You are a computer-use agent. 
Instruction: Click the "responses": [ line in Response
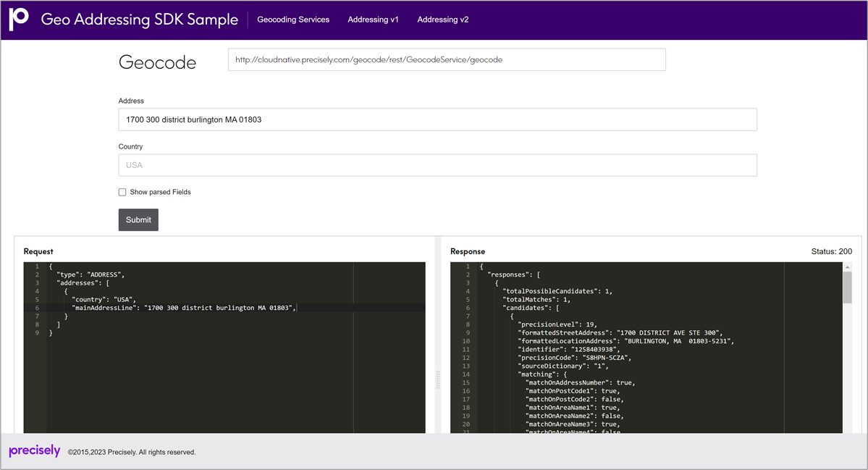[x=514, y=274]
